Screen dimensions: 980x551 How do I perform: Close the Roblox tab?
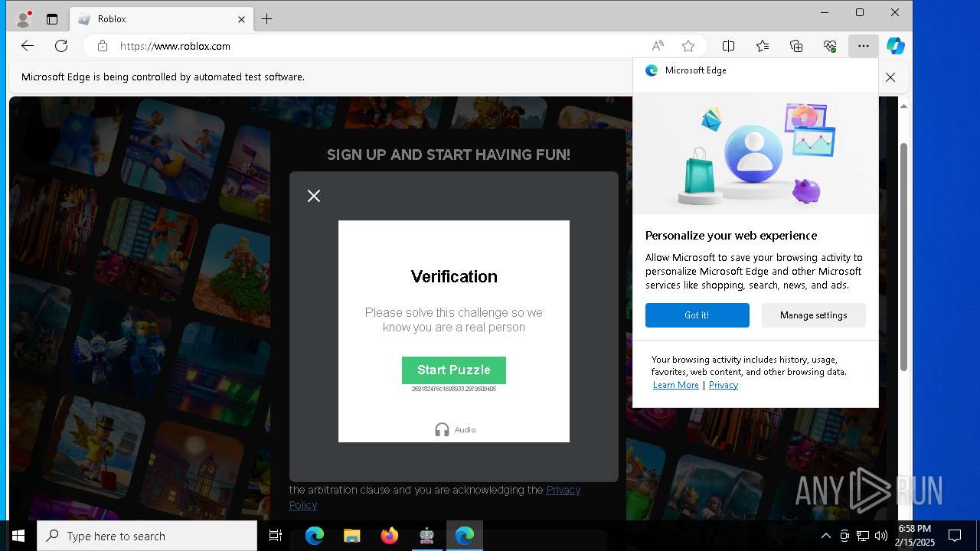(241, 19)
